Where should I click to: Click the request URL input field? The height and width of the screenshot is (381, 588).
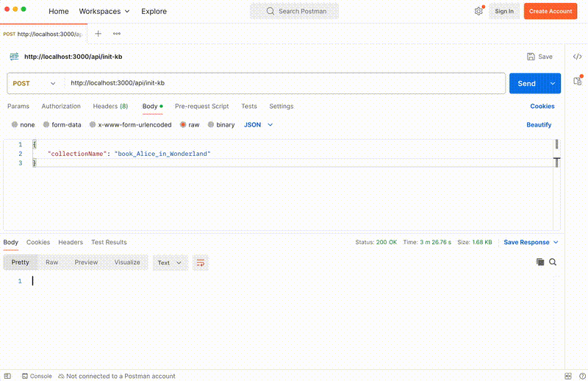tap(286, 83)
